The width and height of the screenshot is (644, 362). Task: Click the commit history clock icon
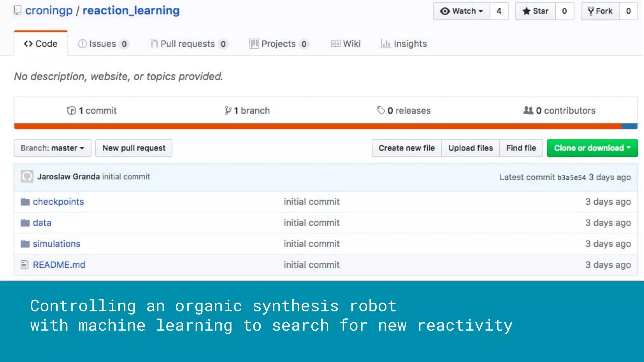[x=71, y=111]
